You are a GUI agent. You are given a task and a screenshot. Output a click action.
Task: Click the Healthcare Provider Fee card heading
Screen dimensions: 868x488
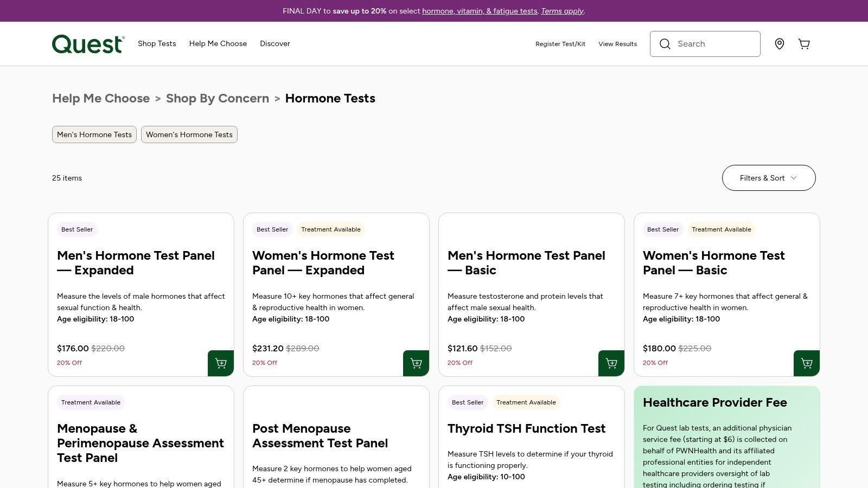click(715, 402)
